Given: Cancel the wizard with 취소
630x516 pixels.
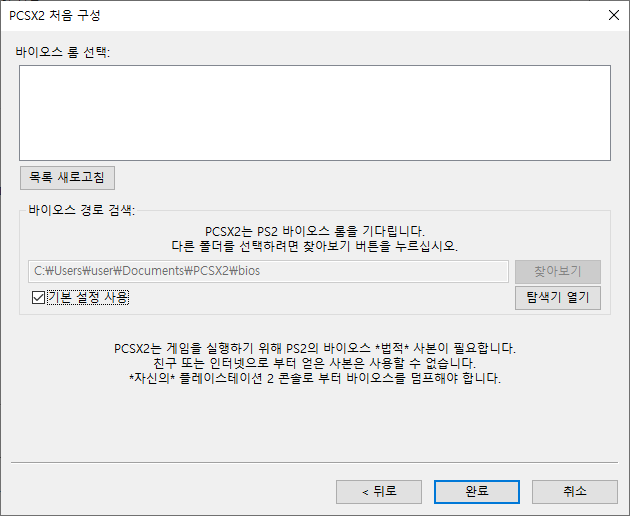Looking at the screenshot, I should 575,491.
